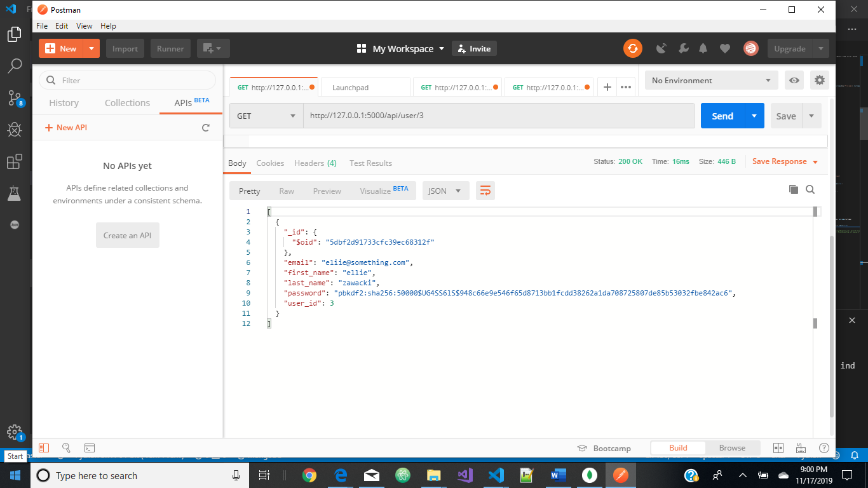Open VS Code Extensions icon
The width and height of the screenshot is (868, 488).
pyautogui.click(x=15, y=162)
